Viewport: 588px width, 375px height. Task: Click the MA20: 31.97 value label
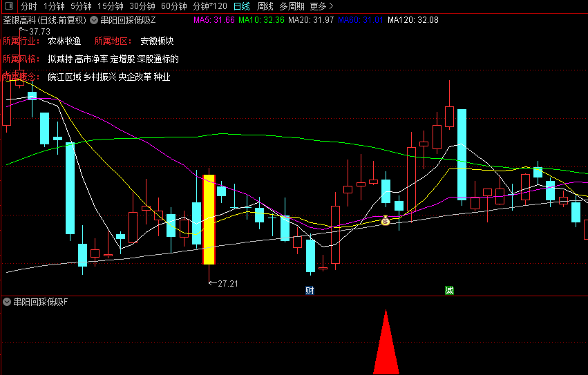coord(311,20)
